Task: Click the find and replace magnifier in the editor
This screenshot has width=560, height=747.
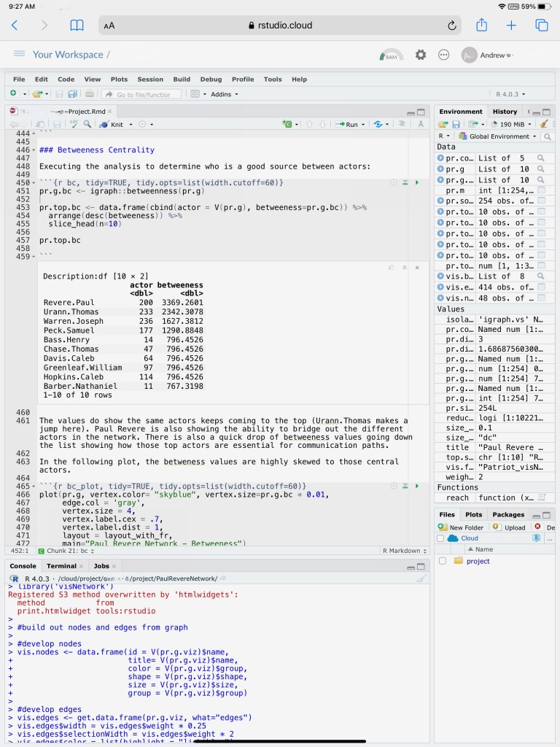Action: tap(87, 125)
